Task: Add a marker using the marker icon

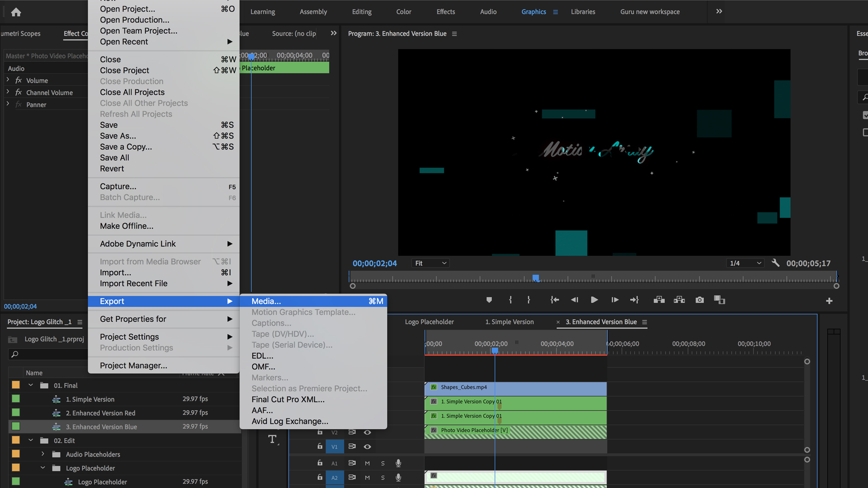Action: 489,300
